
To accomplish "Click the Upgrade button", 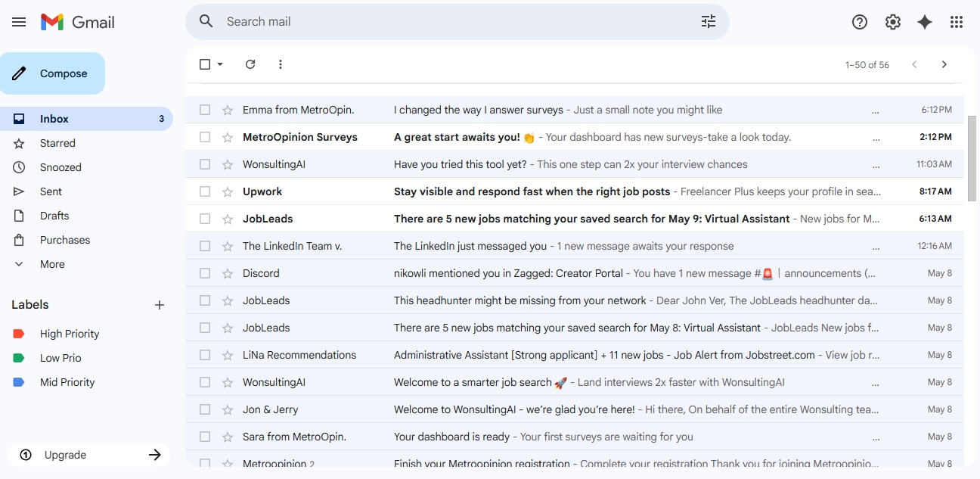I will [x=88, y=455].
